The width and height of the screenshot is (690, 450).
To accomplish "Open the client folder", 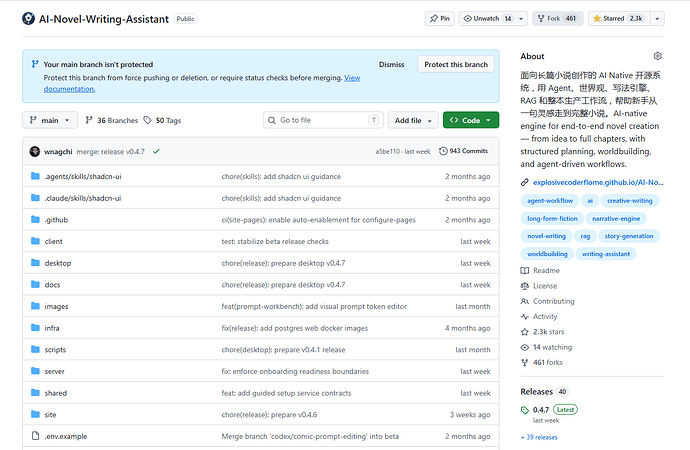I will (54, 241).
